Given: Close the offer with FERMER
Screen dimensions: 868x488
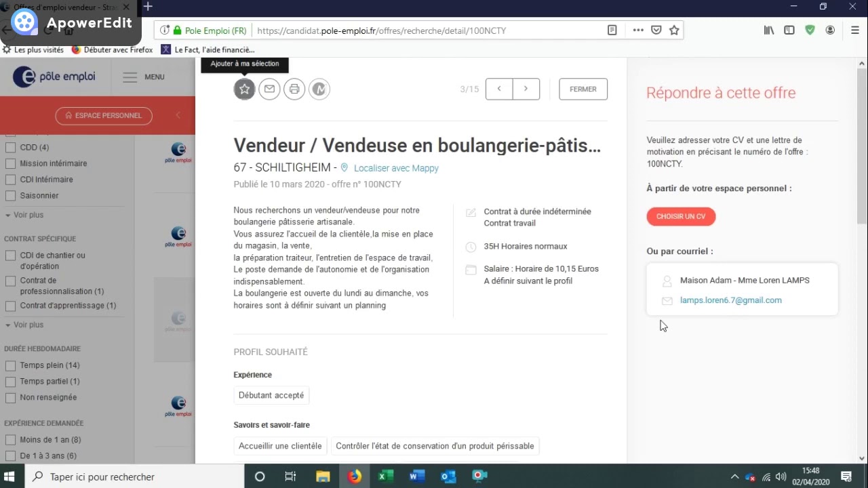Looking at the screenshot, I should [x=583, y=89].
